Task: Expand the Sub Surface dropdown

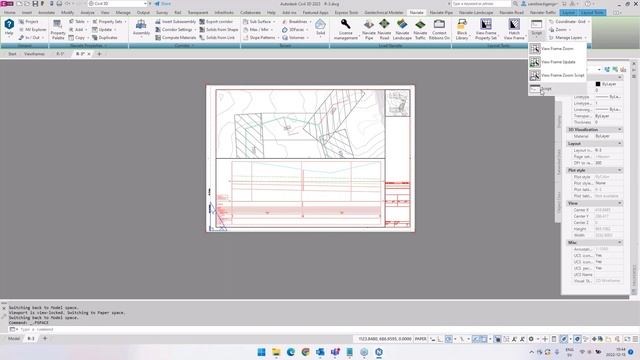Action: [x=260, y=21]
